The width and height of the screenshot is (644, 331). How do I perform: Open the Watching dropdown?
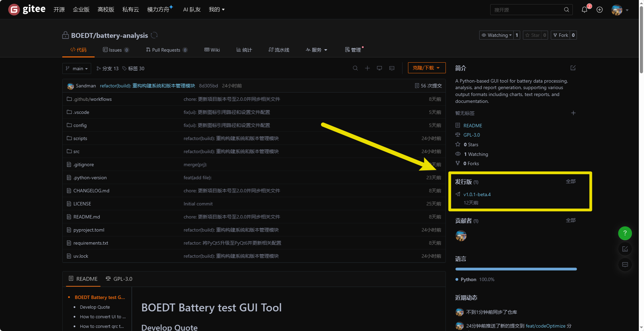point(496,35)
